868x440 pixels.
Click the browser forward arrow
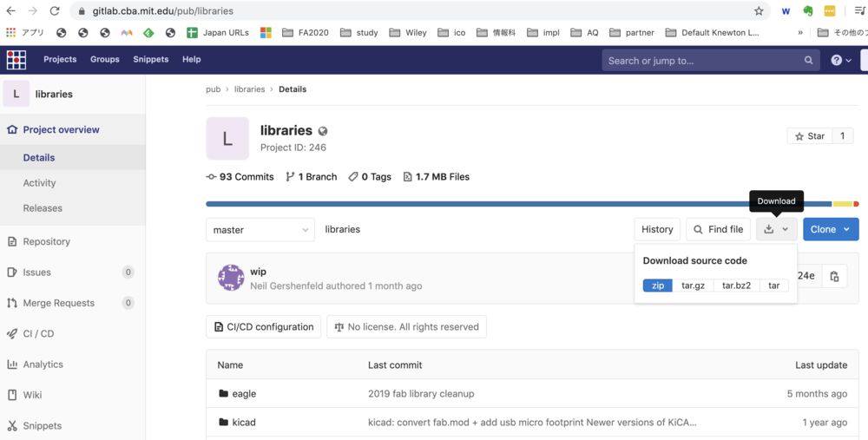pos(33,11)
